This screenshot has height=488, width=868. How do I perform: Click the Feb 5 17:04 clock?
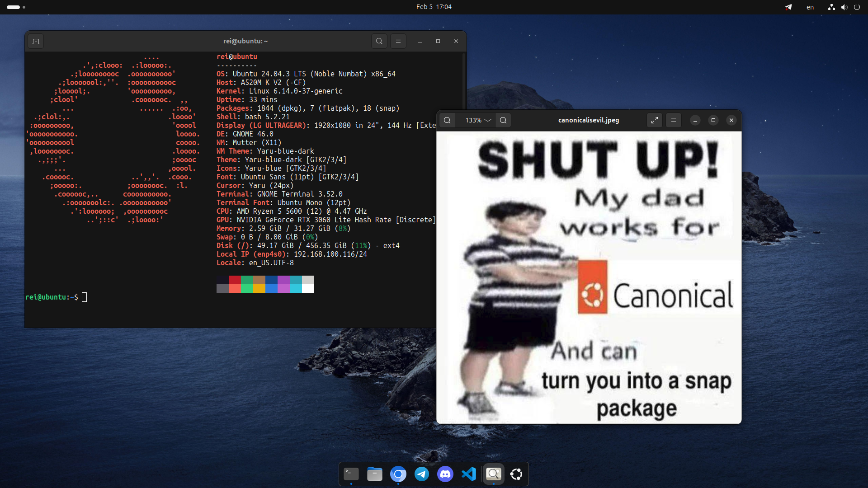point(434,7)
